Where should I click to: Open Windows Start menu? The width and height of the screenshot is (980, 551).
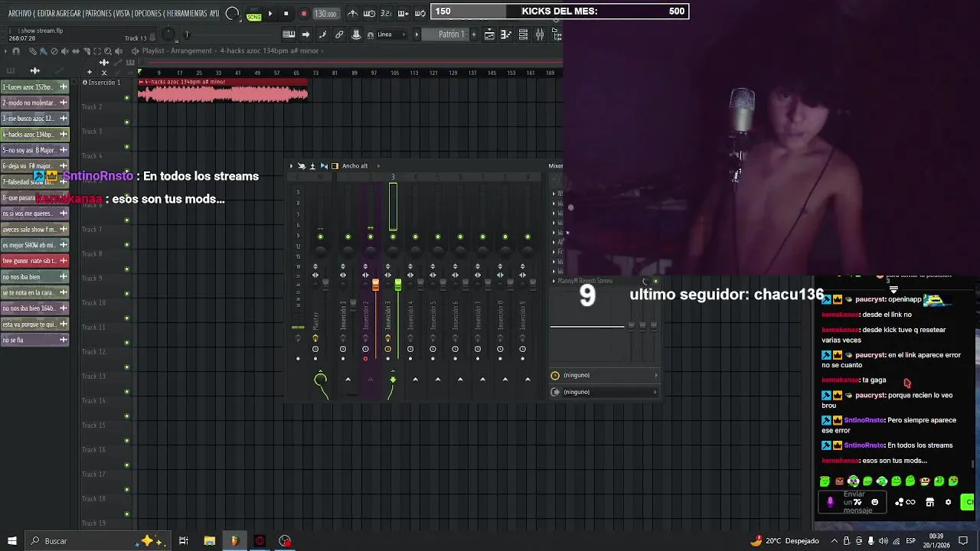coord(12,541)
